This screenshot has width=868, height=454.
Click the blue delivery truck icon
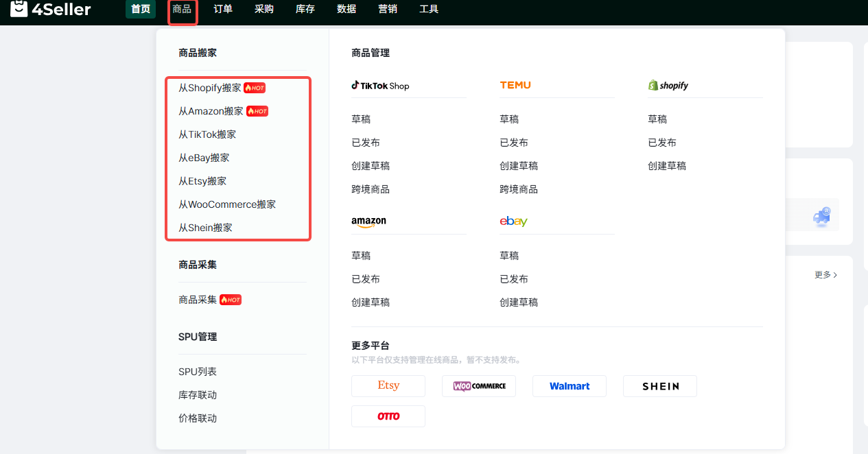click(821, 217)
